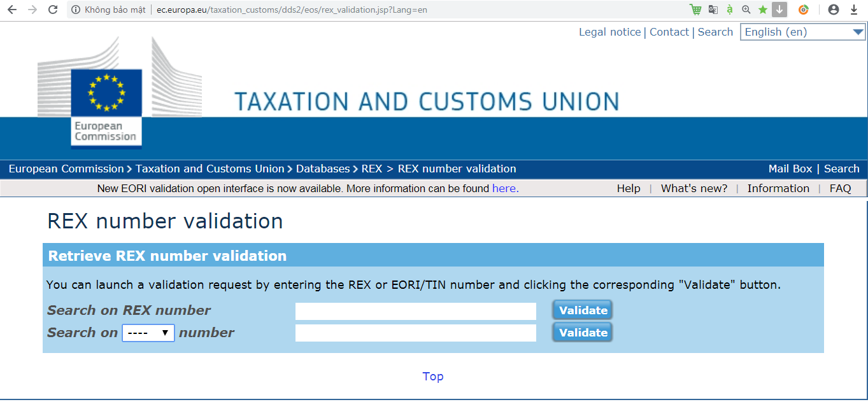Click the European Commission logo
The image size is (868, 409).
click(x=106, y=106)
